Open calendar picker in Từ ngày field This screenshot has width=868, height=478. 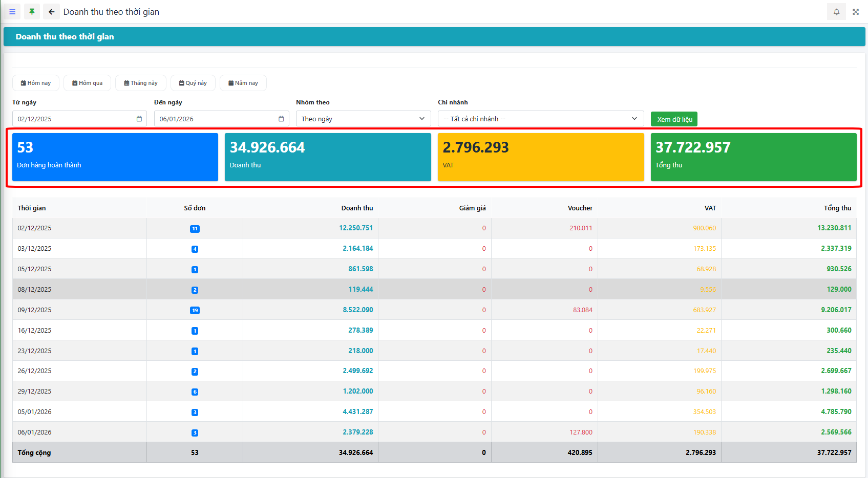tap(139, 119)
